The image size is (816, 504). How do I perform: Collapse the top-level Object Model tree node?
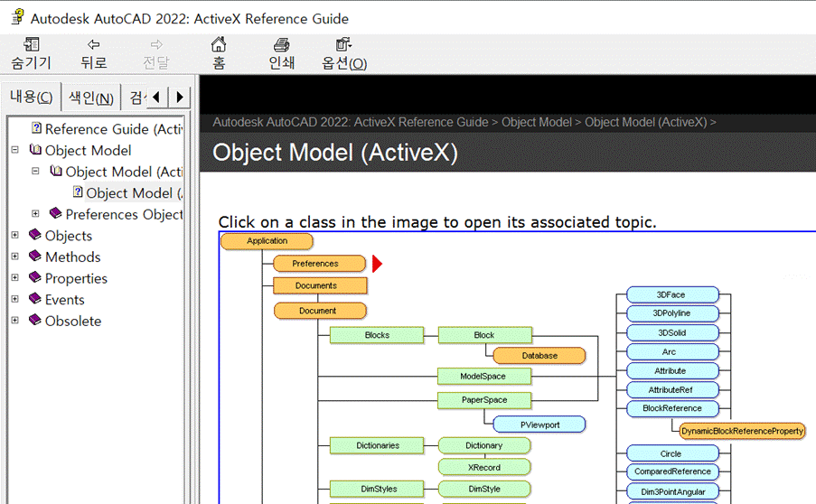coord(15,150)
